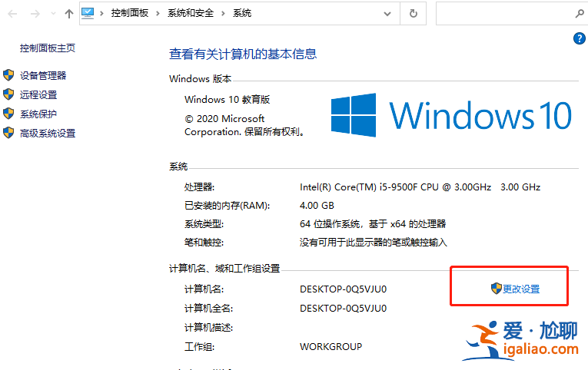Open 系统和安全 breadcrumb

(x=191, y=13)
